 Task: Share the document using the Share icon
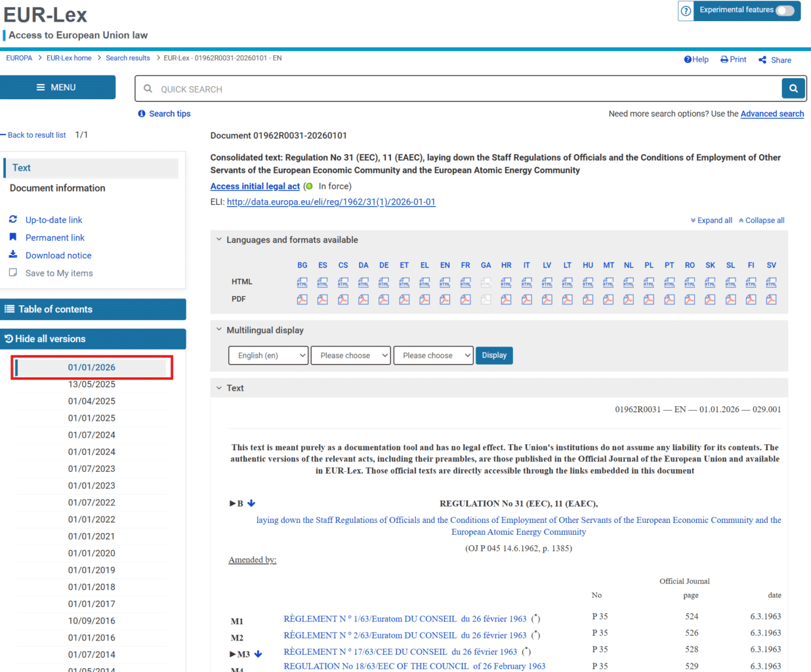762,60
